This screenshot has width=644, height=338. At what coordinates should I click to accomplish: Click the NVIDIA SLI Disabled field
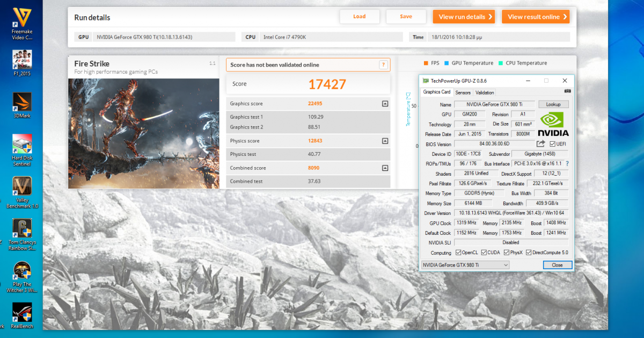pos(511,243)
